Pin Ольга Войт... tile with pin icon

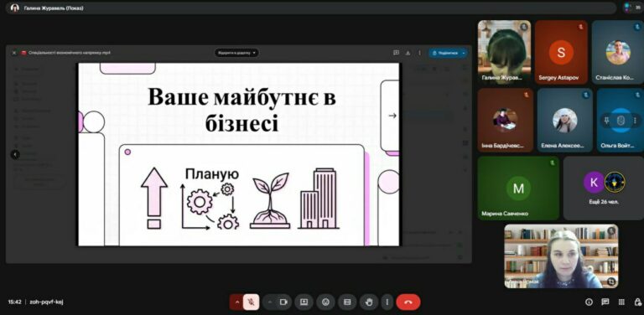(x=606, y=121)
